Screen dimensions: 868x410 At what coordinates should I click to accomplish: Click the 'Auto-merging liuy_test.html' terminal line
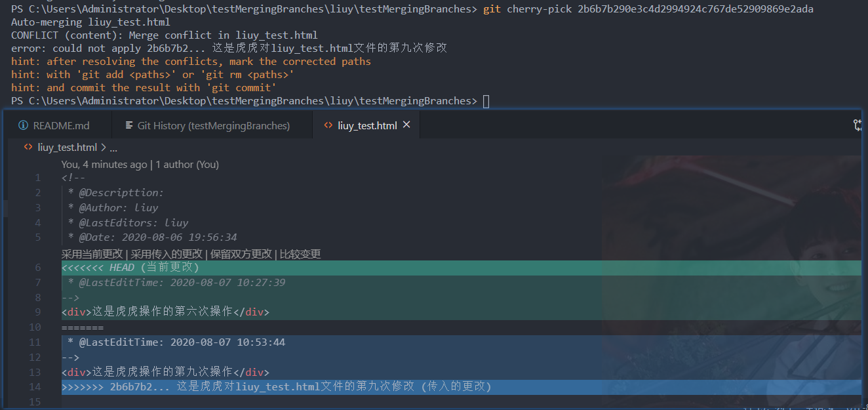point(90,22)
